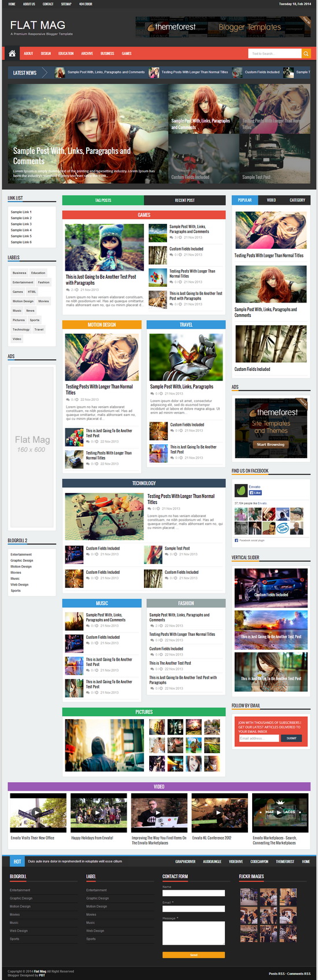The width and height of the screenshot is (318, 980).
Task: Click the Sitemap link in the top bar
Action: point(66,4)
